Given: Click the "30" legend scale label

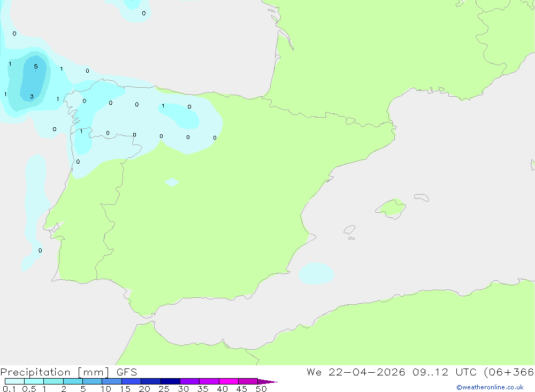Looking at the screenshot, I should [183, 389].
